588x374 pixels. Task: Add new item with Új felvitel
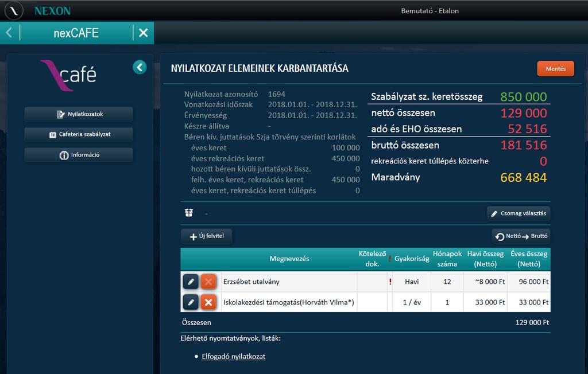point(206,236)
